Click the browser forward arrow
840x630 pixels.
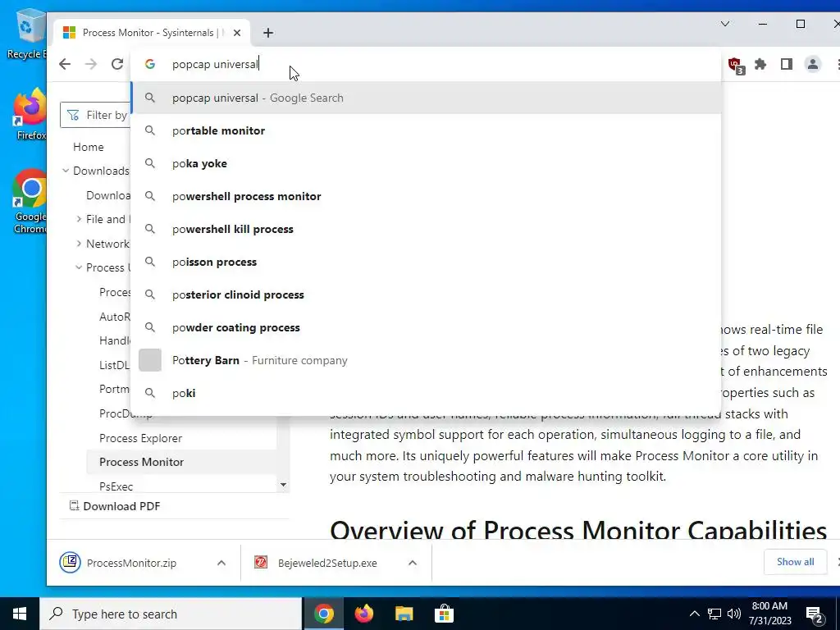(x=91, y=64)
